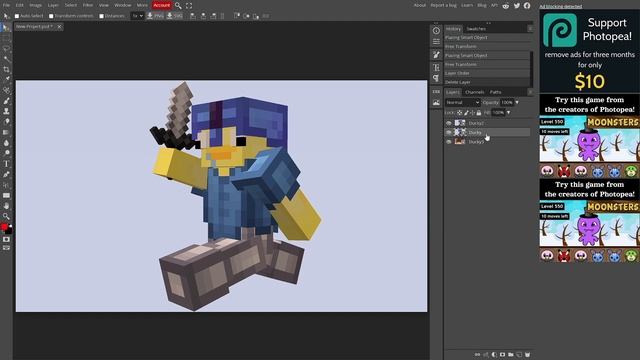Select the Crop tool
This screenshot has width=640, height=360.
click(6, 69)
